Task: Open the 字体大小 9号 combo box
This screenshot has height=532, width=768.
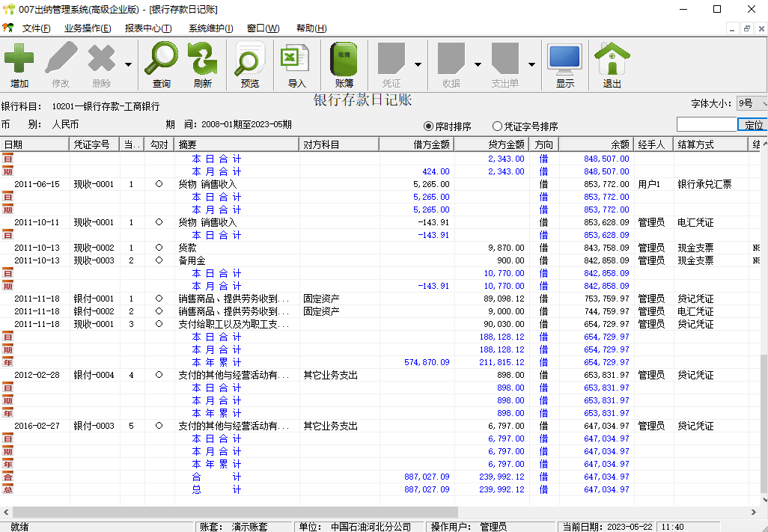Action: 752,103
